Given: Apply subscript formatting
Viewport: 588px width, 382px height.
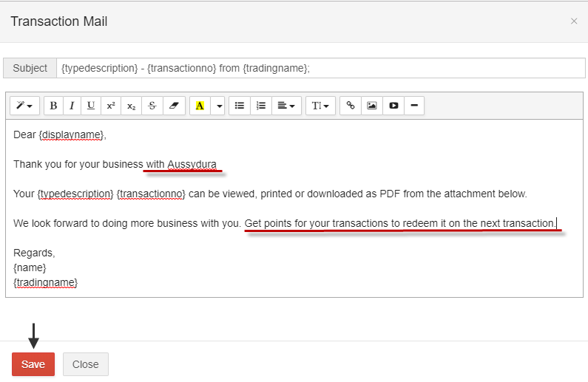Looking at the screenshot, I should pos(131,106).
